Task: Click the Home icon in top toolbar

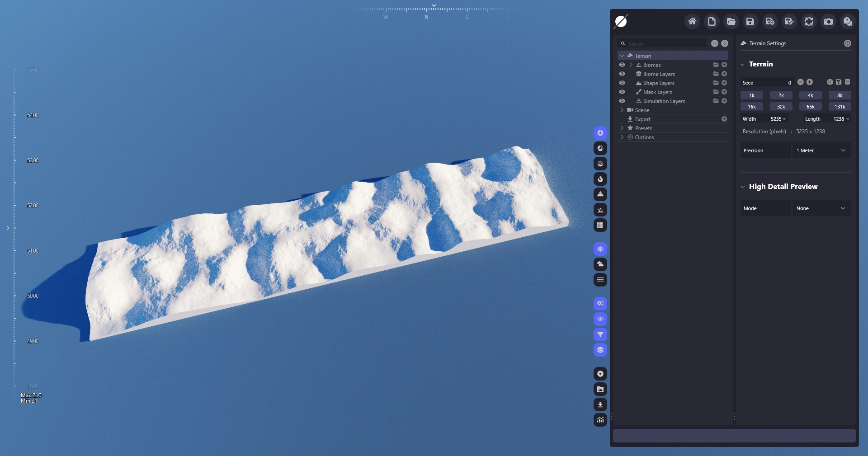Action: (x=692, y=21)
